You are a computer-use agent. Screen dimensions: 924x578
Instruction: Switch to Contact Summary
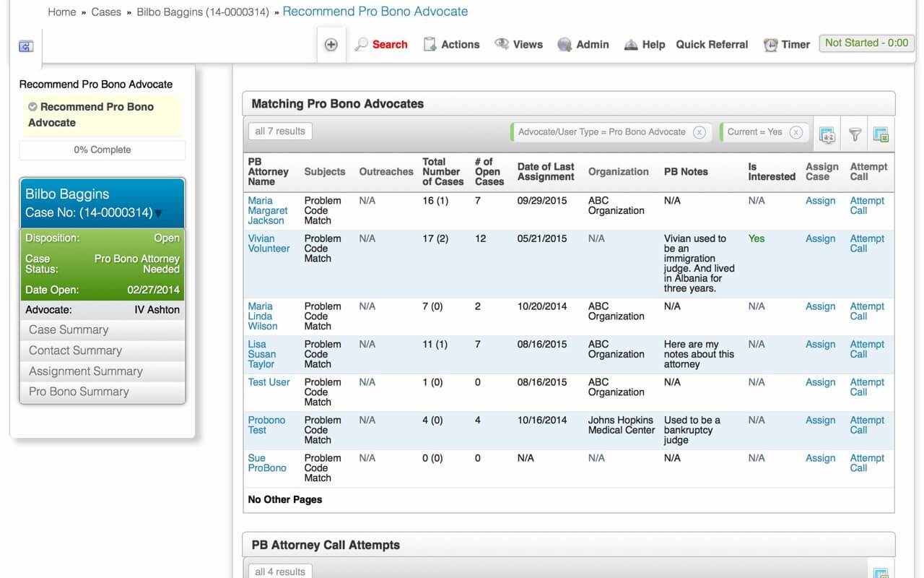(74, 350)
